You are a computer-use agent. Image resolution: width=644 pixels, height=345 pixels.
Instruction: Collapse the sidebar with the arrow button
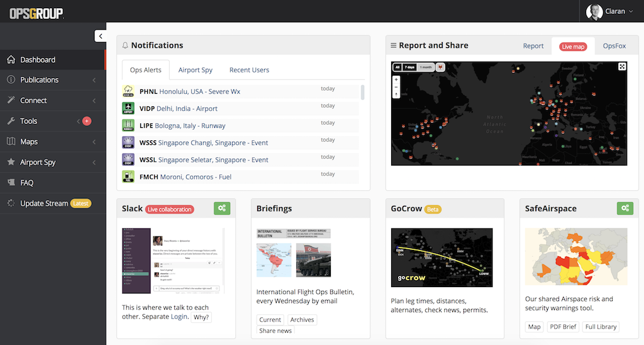pos(100,36)
